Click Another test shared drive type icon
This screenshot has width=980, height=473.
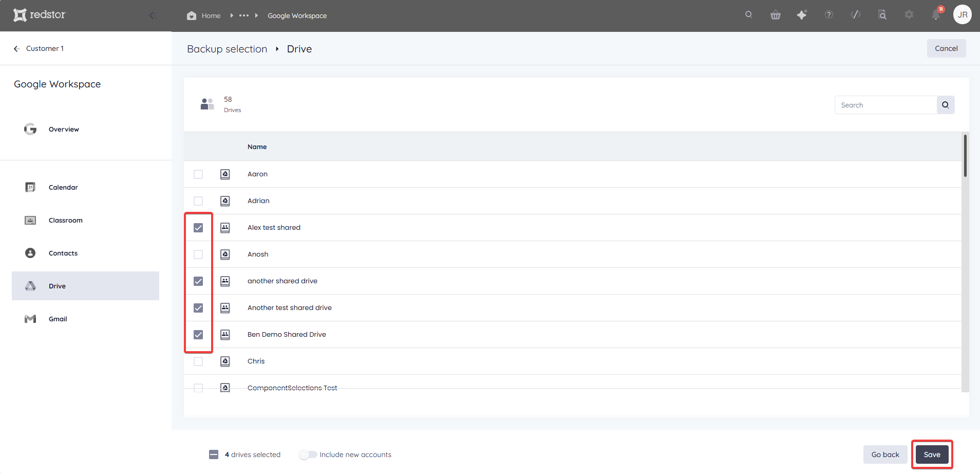click(x=225, y=308)
